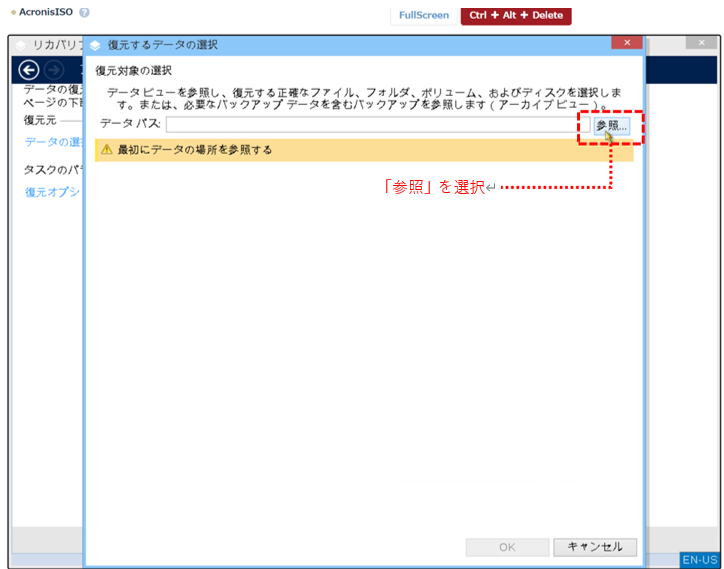This screenshot has width=724, height=569.
Task: Close the 復元するデータの選択 dialog
Action: point(626,44)
